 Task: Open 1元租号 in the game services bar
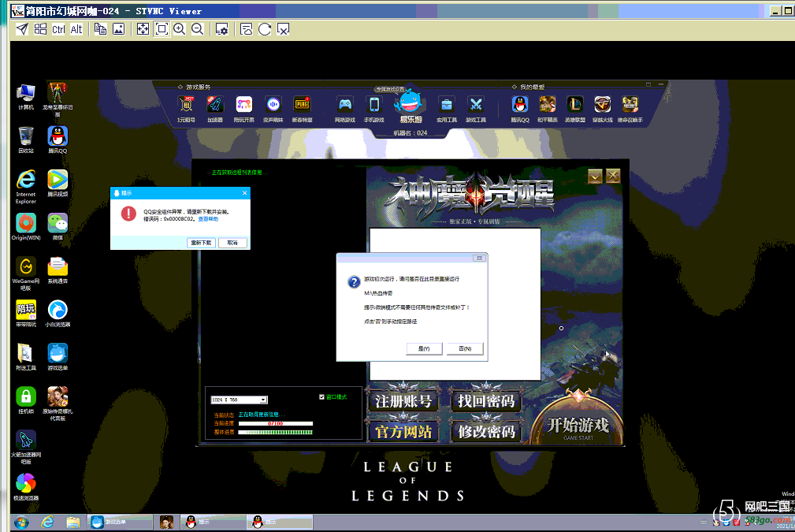[x=186, y=109]
